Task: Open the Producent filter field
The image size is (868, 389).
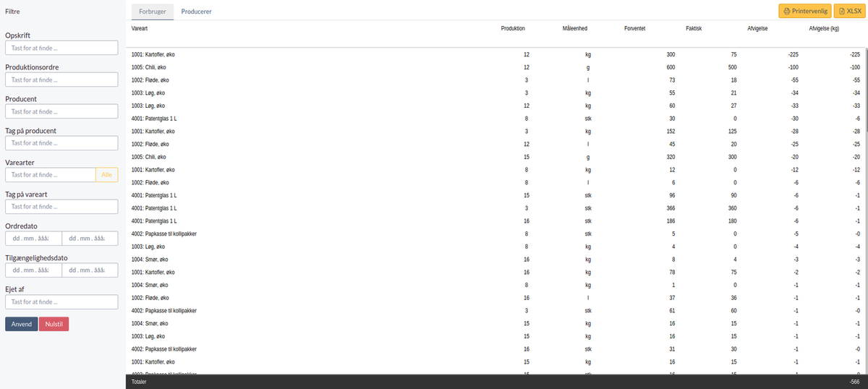Action: (x=61, y=111)
